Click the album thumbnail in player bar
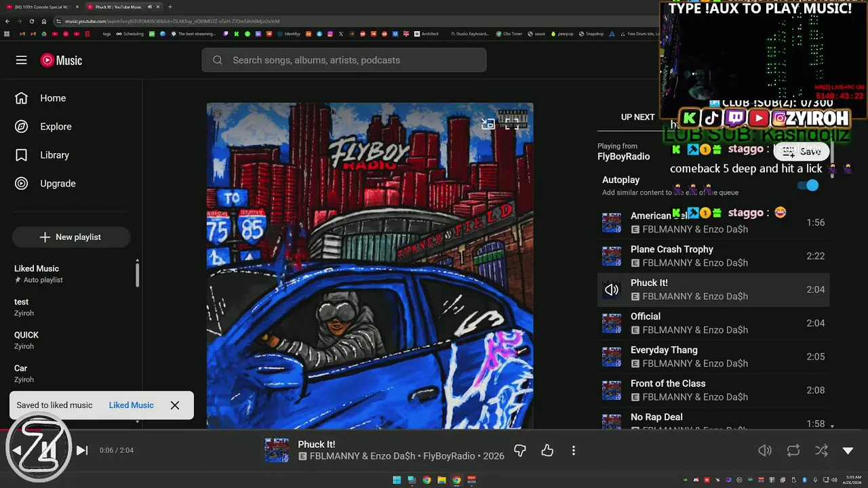Image resolution: width=868 pixels, height=488 pixels. [277, 451]
